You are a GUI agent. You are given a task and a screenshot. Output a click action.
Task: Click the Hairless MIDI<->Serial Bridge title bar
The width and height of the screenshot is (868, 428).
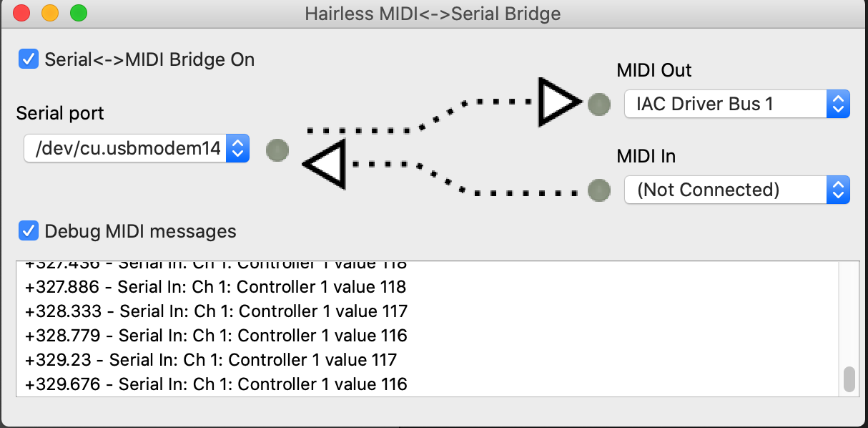[433, 13]
